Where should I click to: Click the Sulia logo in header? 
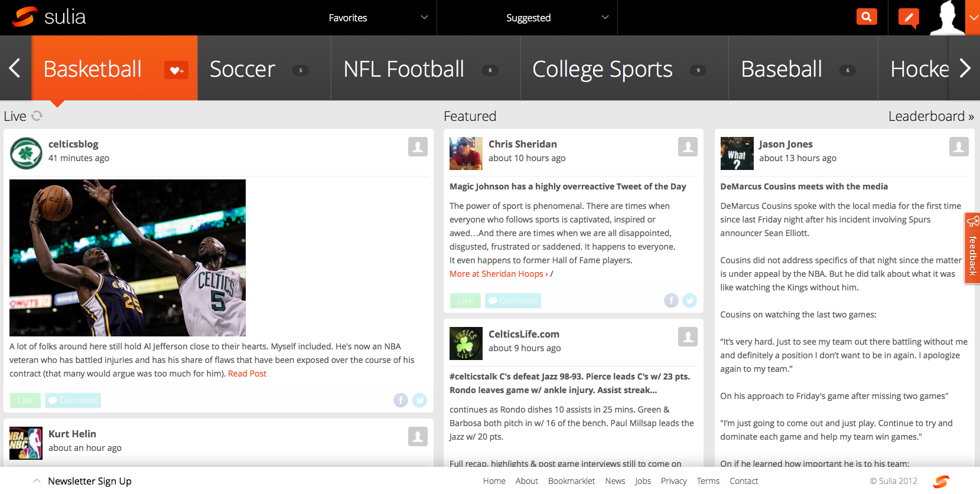coord(50,17)
